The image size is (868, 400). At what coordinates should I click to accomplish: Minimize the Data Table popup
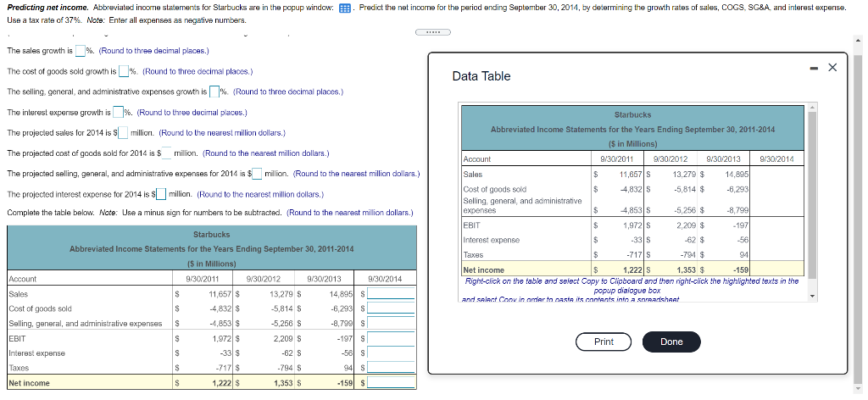pyautogui.click(x=814, y=68)
